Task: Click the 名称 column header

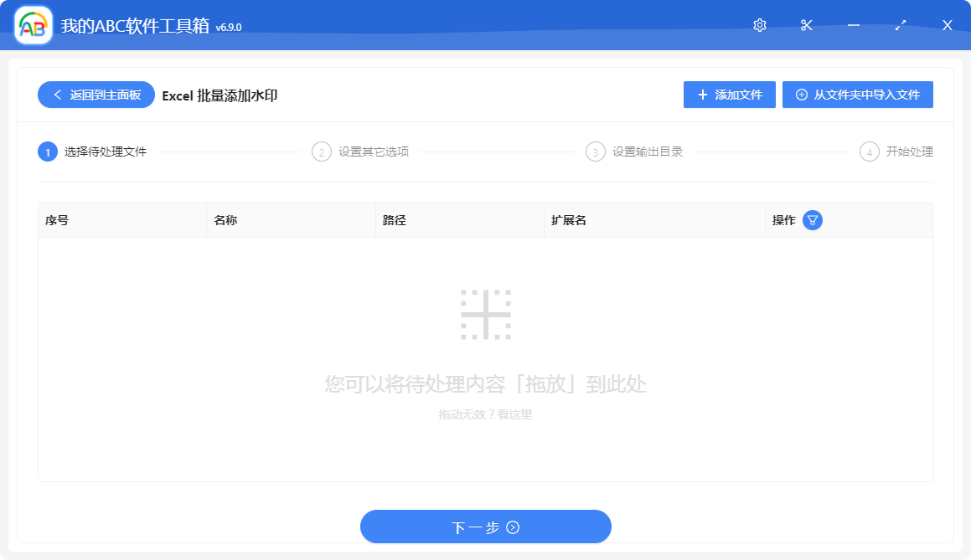Action: [226, 219]
